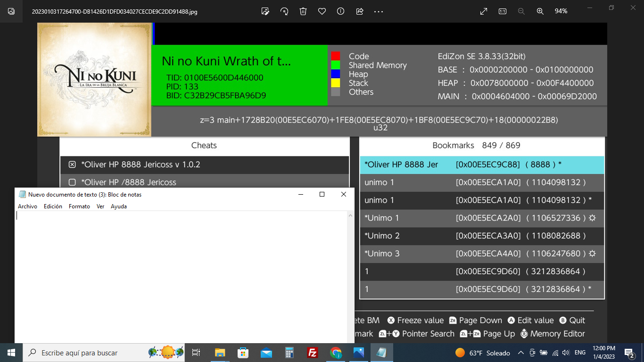This screenshot has width=644, height=362.
Task: Click the checked box beside Oliver HP 8888 Jericoss v 1.0.2
Action: (x=72, y=165)
